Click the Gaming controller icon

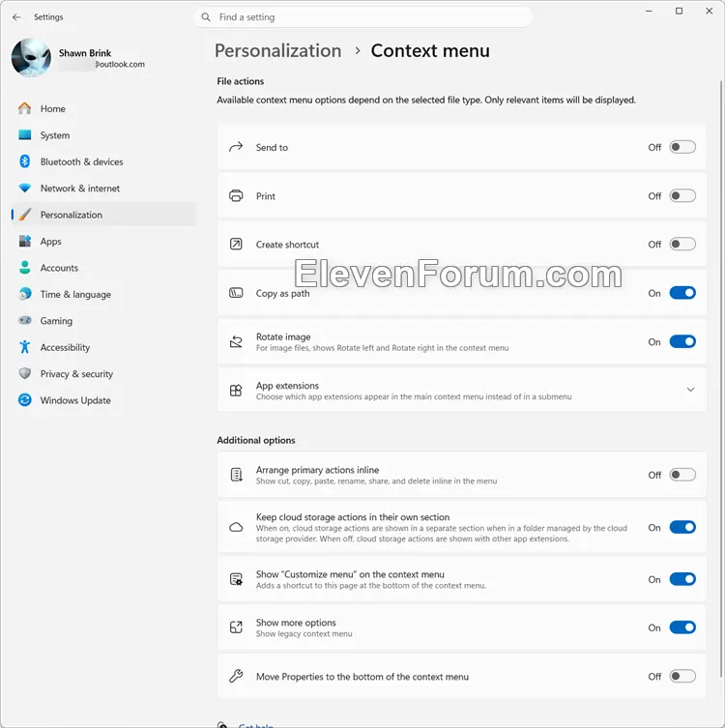[x=24, y=320]
